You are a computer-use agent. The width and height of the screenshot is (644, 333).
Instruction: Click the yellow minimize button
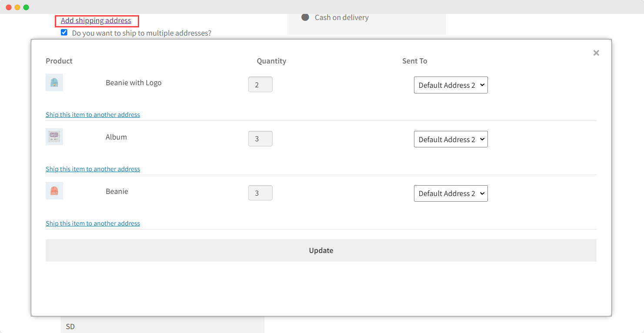18,7
